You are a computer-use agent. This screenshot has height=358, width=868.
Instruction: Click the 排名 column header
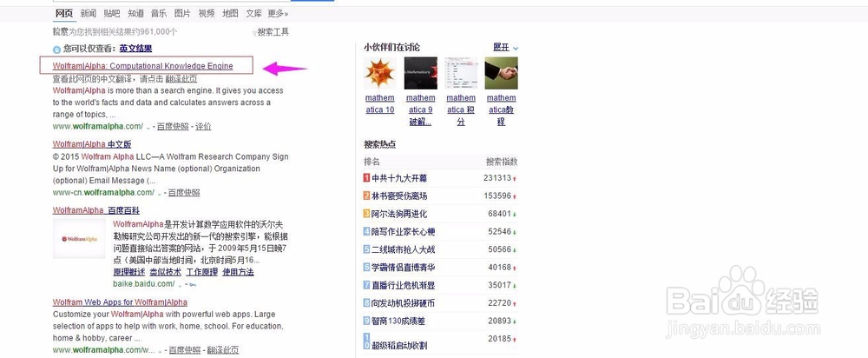click(x=372, y=162)
